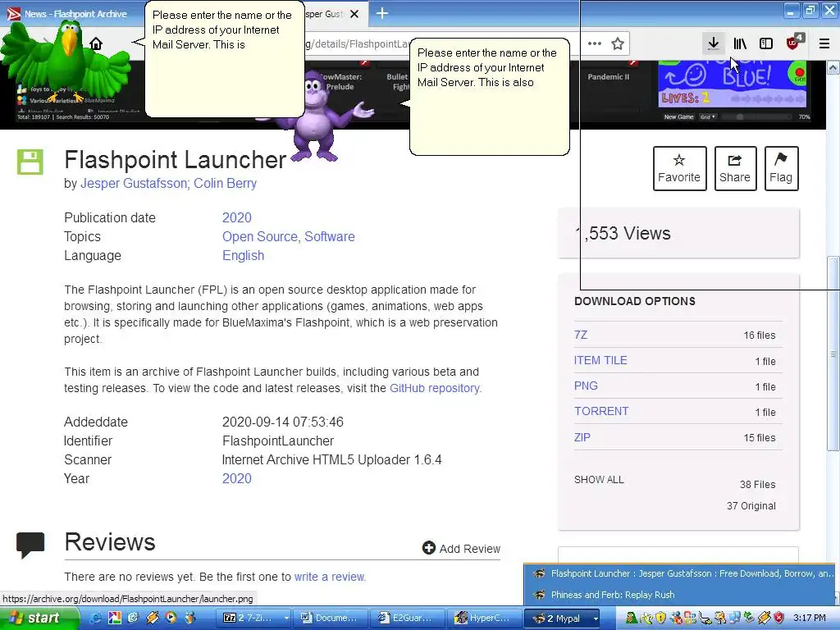Expand the Mypal taskbar group arrow

pos(595,619)
